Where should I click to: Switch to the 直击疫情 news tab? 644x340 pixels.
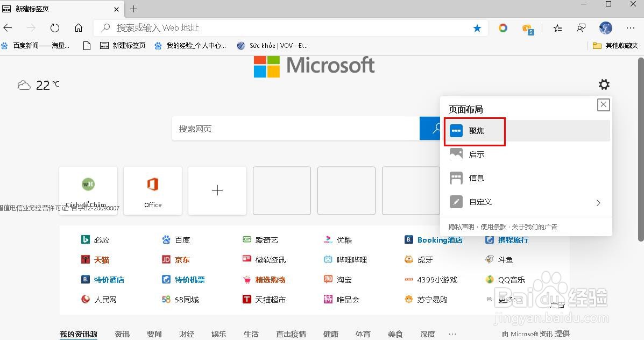click(291, 334)
